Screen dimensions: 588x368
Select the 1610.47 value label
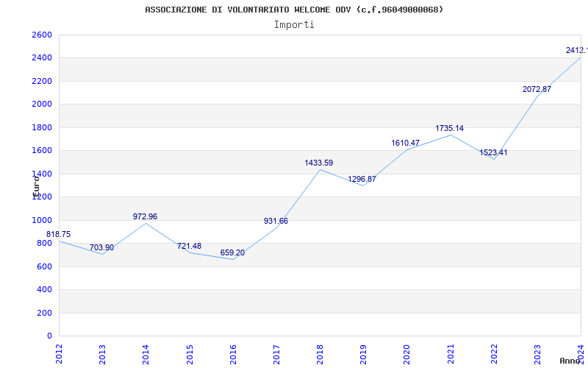(406, 143)
